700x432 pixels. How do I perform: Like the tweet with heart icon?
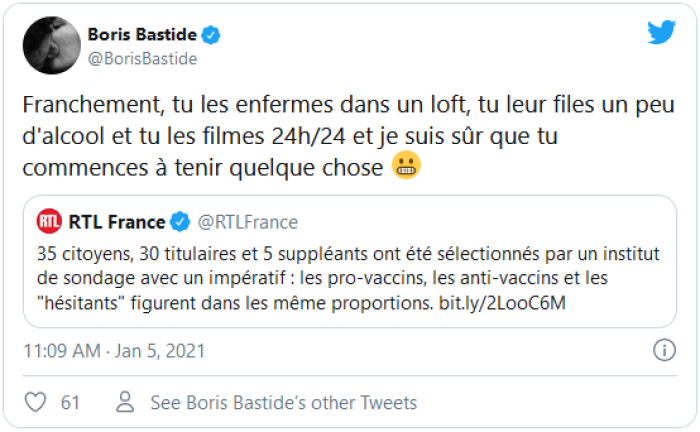(x=35, y=403)
